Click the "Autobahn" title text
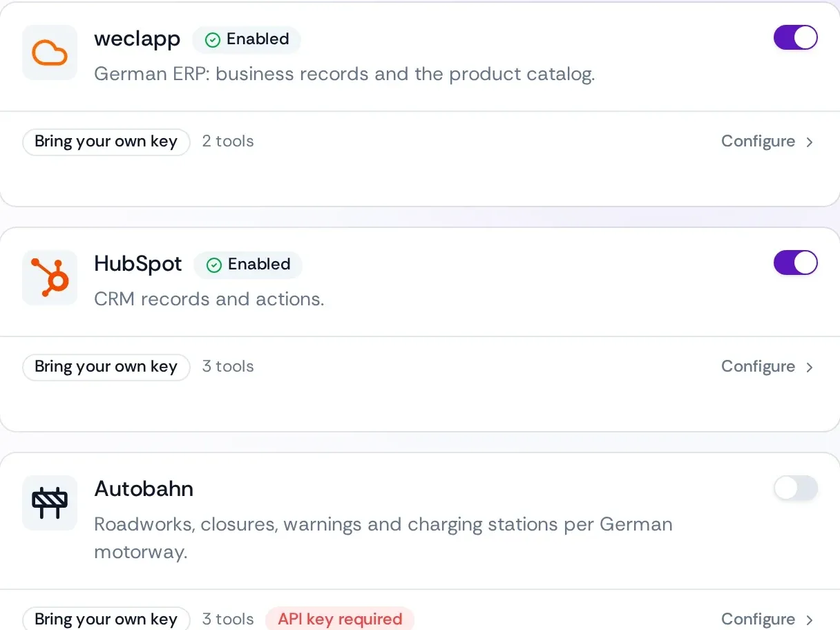The width and height of the screenshot is (840, 630). 144,489
